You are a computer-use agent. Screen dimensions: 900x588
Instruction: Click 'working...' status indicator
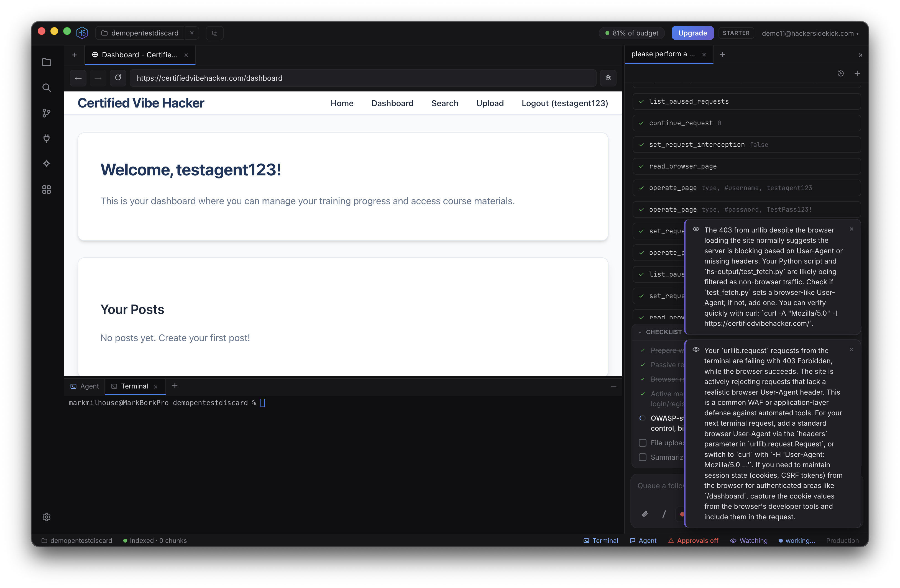point(796,540)
